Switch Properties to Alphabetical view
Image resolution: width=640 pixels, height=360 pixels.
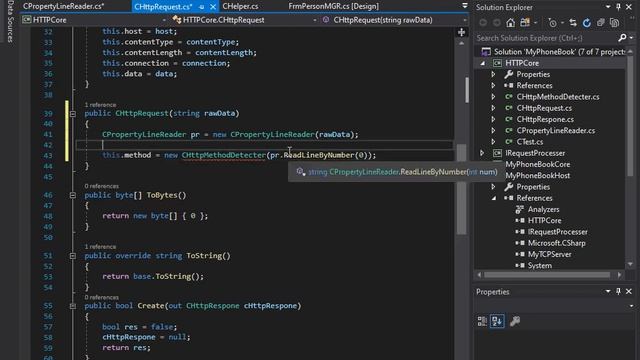coord(497,321)
